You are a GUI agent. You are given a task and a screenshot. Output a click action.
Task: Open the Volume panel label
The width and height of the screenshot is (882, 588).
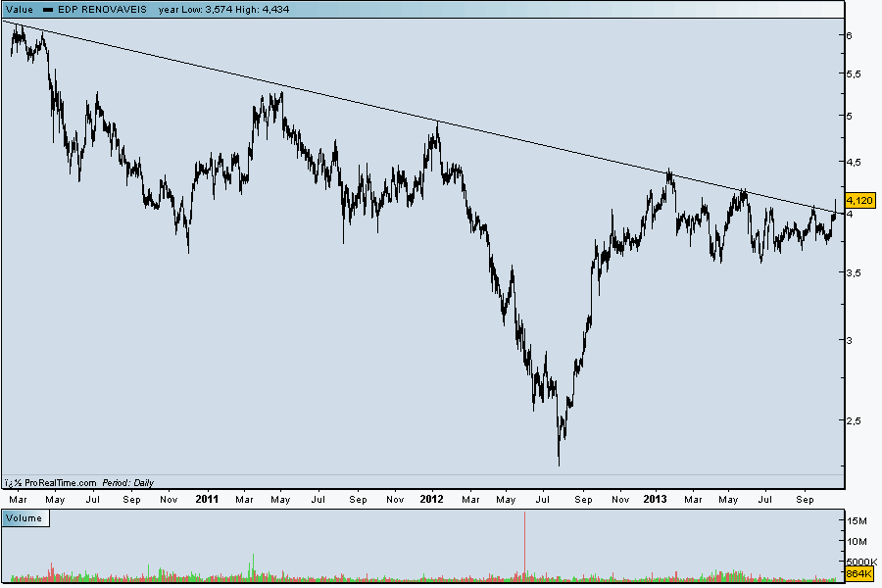coord(25,518)
